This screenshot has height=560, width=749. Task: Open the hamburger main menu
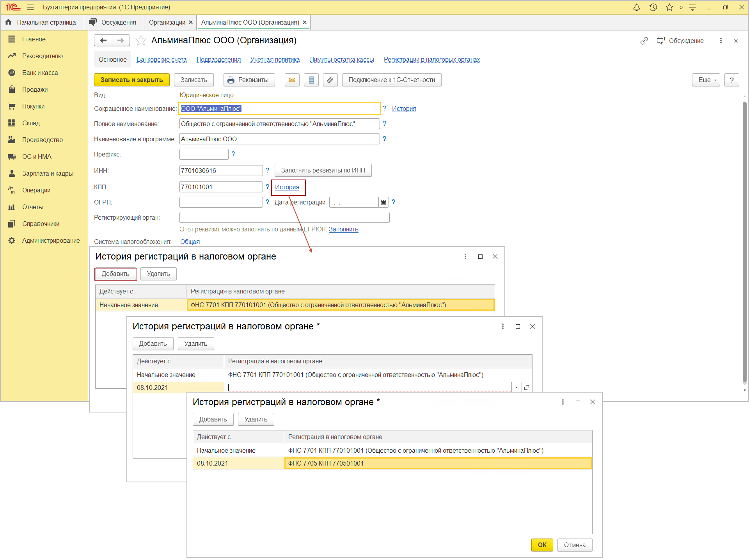pos(30,7)
